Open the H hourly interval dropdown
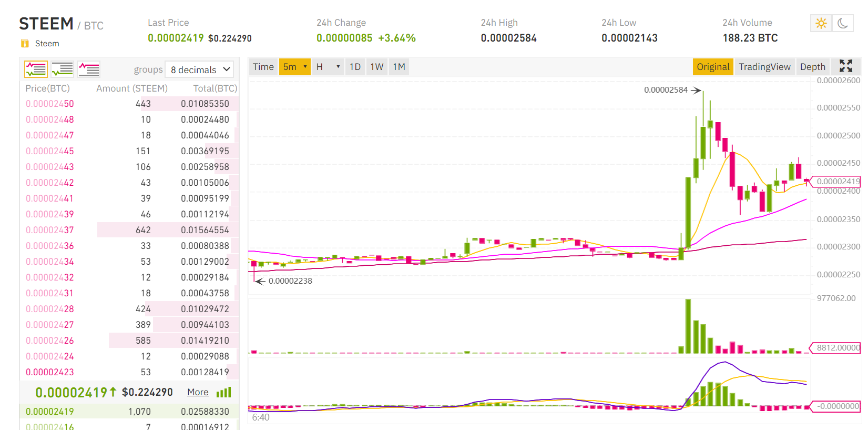Screen dimensions: 868x430 328,67
